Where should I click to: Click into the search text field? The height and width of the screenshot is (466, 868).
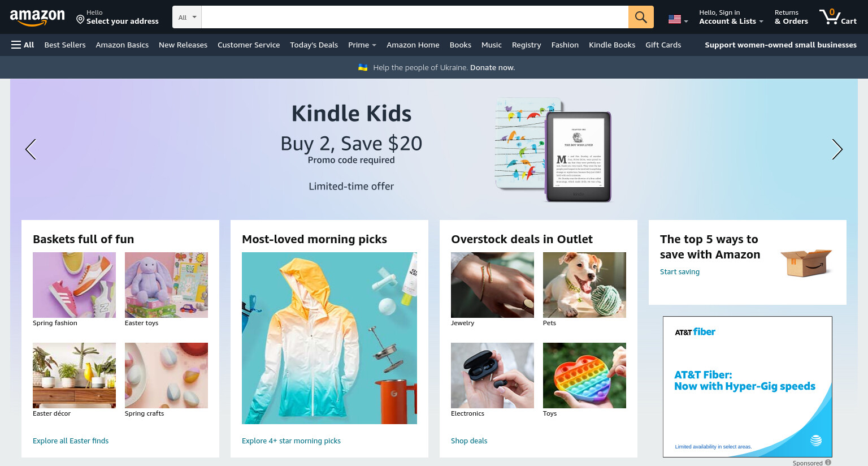415,17
